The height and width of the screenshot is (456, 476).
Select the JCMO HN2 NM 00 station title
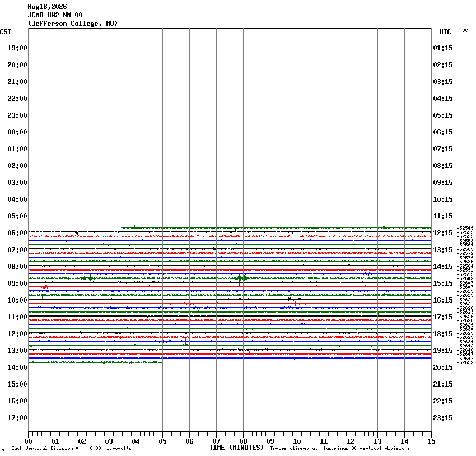[x=55, y=15]
